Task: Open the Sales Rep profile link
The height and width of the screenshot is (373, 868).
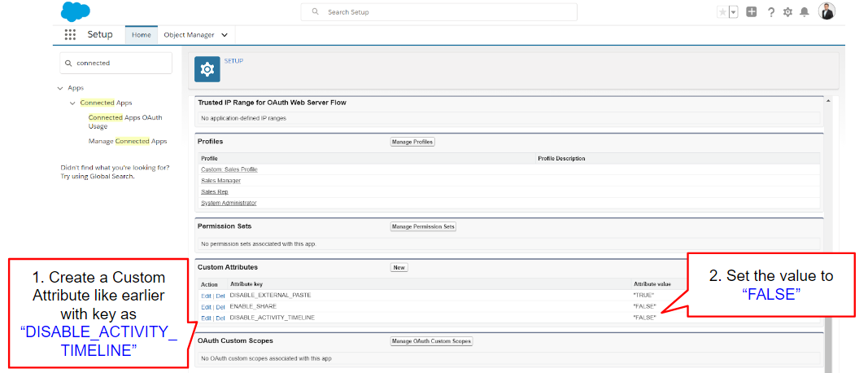Action: coord(215,191)
